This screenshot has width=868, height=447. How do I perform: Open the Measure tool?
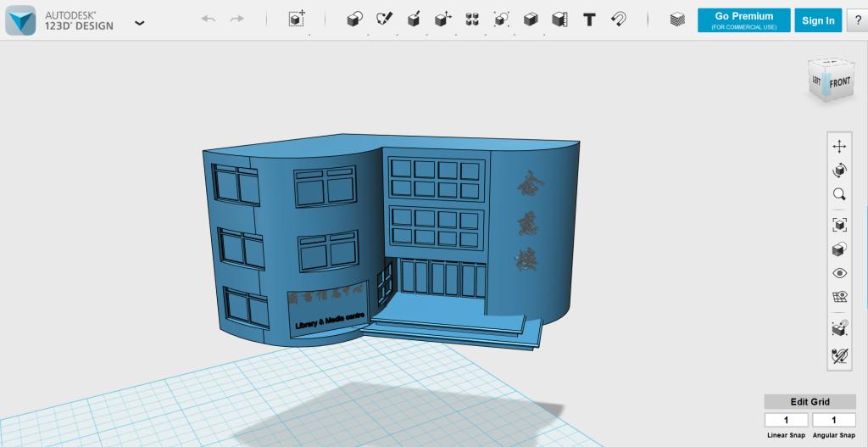(559, 20)
